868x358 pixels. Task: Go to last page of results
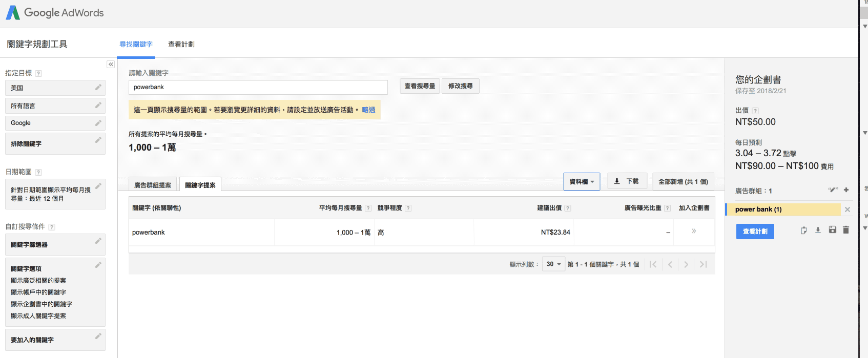pos(703,264)
